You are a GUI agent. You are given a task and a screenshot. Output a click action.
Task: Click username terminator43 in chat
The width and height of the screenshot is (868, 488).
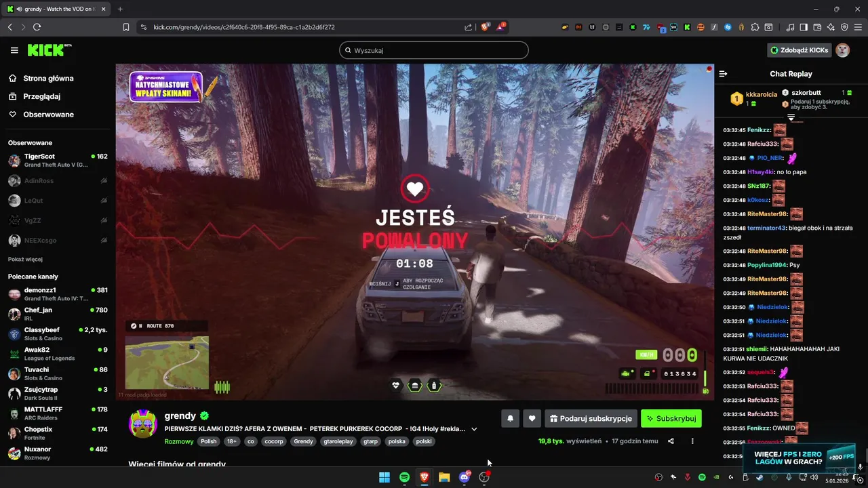(x=766, y=228)
